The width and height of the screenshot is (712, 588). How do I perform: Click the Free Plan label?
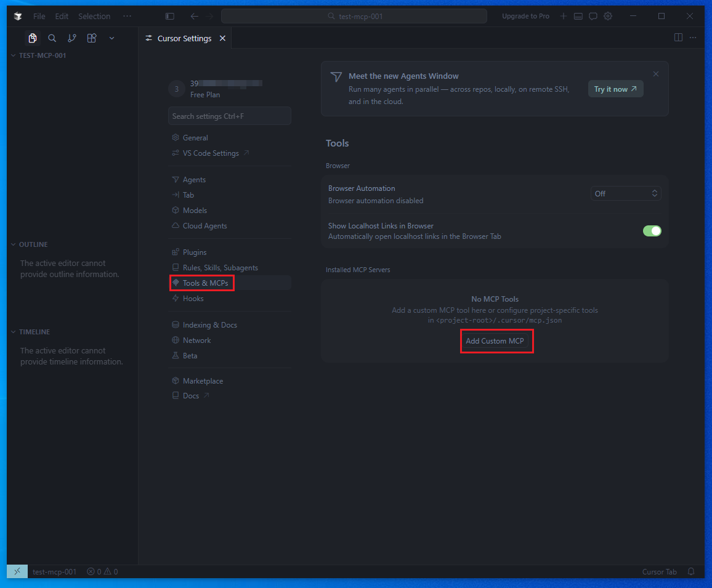click(205, 94)
